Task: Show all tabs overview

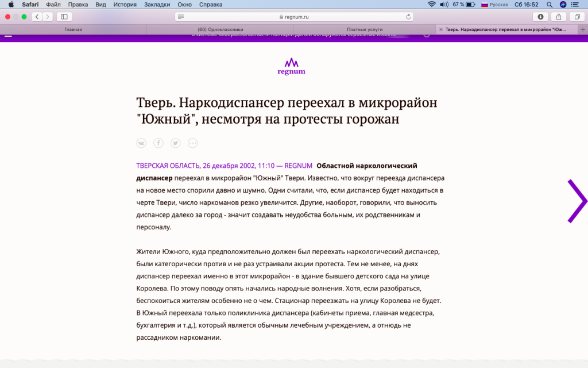Action: pyautogui.click(x=577, y=17)
